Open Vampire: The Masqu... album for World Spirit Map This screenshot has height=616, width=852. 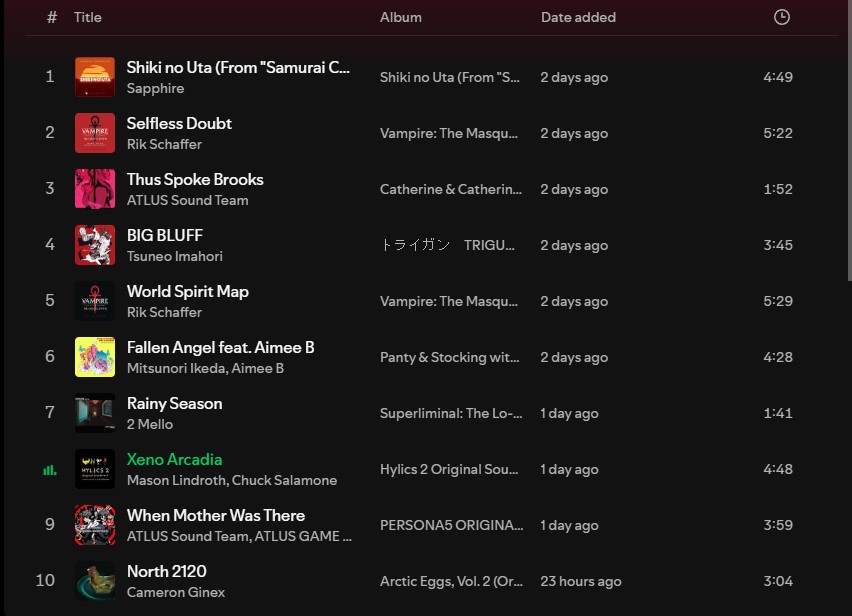tap(449, 301)
